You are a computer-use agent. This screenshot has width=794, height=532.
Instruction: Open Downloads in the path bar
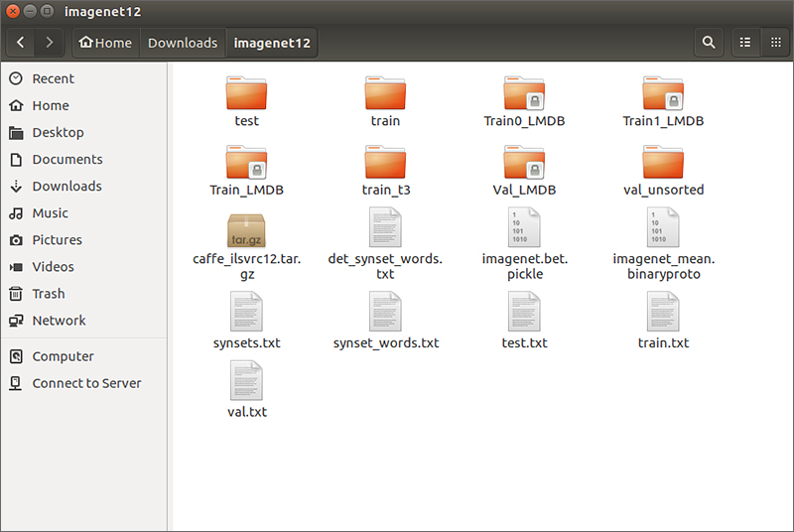(x=183, y=43)
